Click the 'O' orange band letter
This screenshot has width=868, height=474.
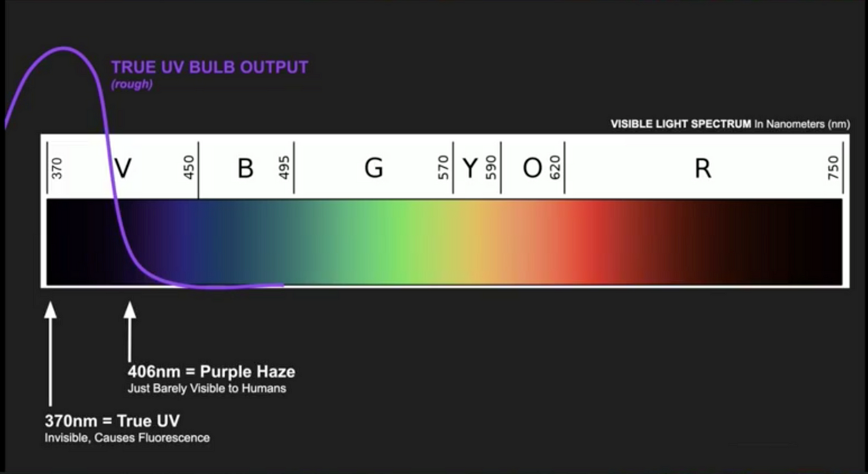point(533,168)
